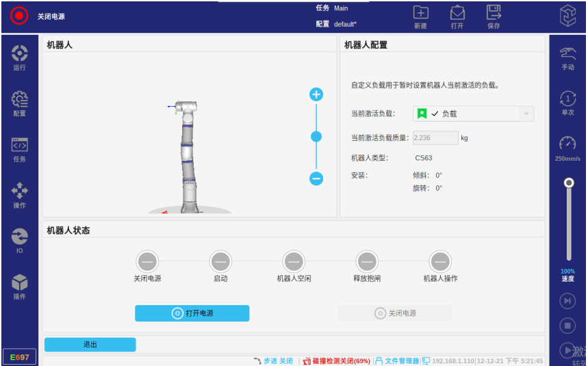588x366 pixels.
Task: Zoom in the robot view with plus
Action: pos(316,94)
